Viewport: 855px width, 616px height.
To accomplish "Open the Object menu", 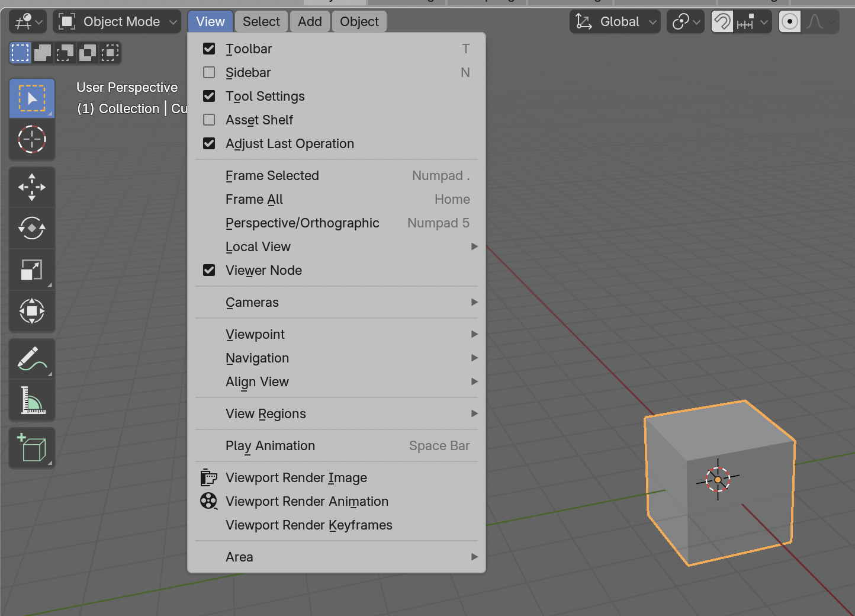I will [x=359, y=22].
